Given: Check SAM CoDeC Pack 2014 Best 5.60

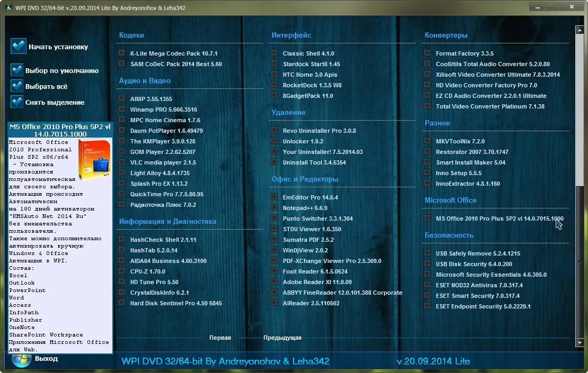Looking at the screenshot, I should pyautogui.click(x=121, y=63).
